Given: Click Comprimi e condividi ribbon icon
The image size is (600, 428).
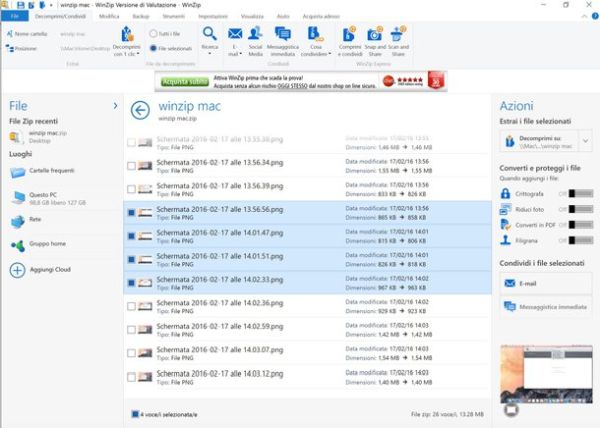Looking at the screenshot, I should pyautogui.click(x=350, y=39).
